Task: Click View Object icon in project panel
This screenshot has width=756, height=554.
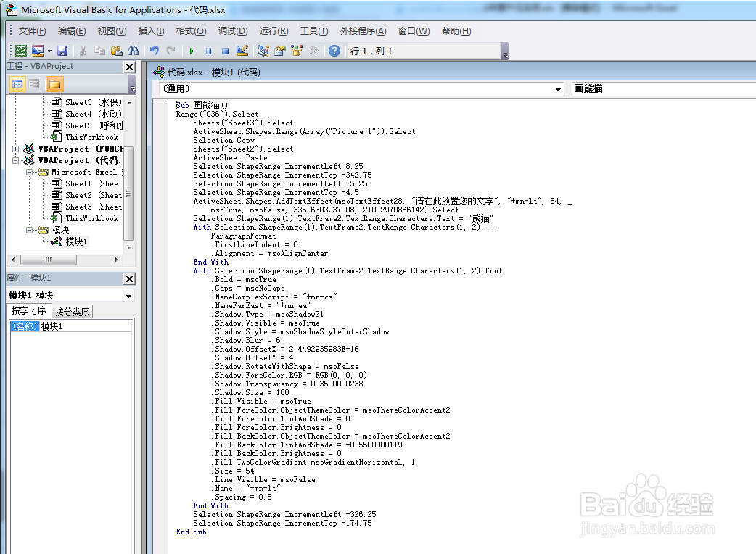Action: coord(34,84)
